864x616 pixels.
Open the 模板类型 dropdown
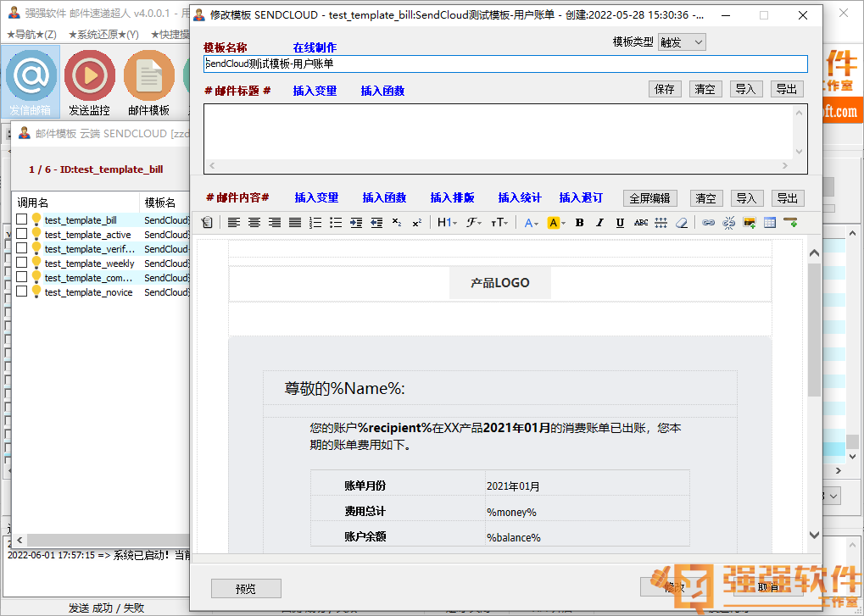(682, 42)
